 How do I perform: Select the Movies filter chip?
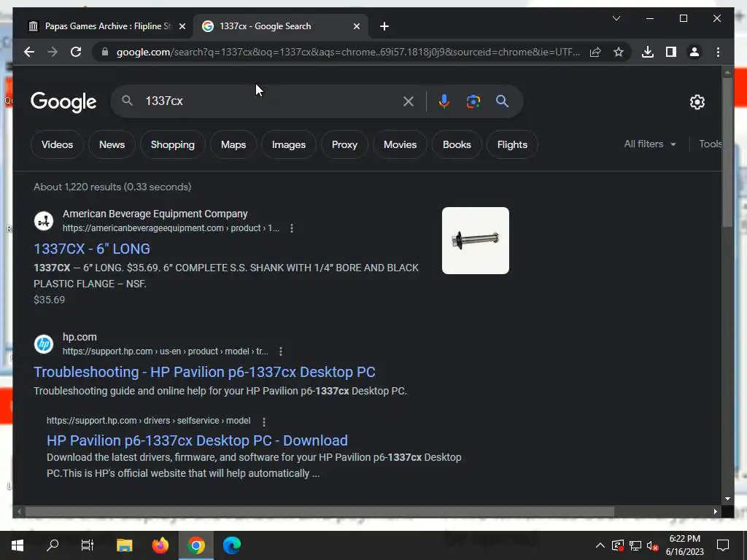(400, 144)
